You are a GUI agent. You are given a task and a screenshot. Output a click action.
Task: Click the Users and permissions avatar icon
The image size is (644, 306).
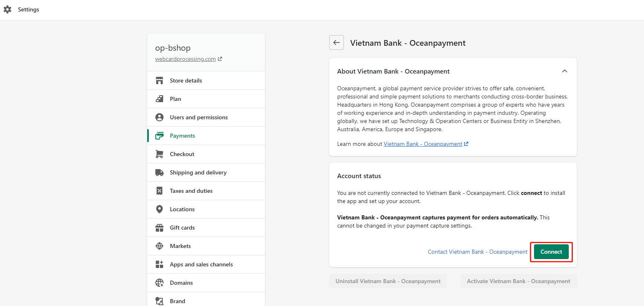click(159, 117)
